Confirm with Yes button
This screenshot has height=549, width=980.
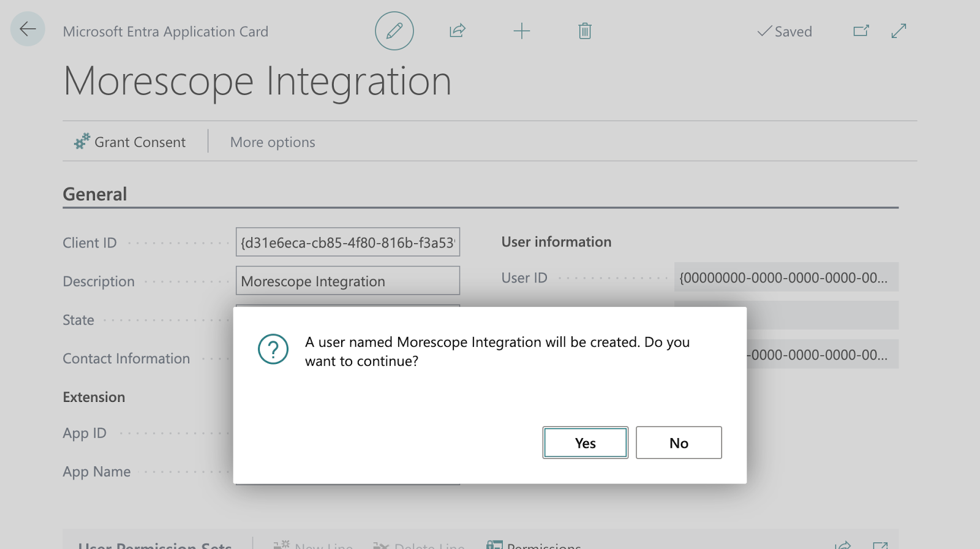(586, 442)
